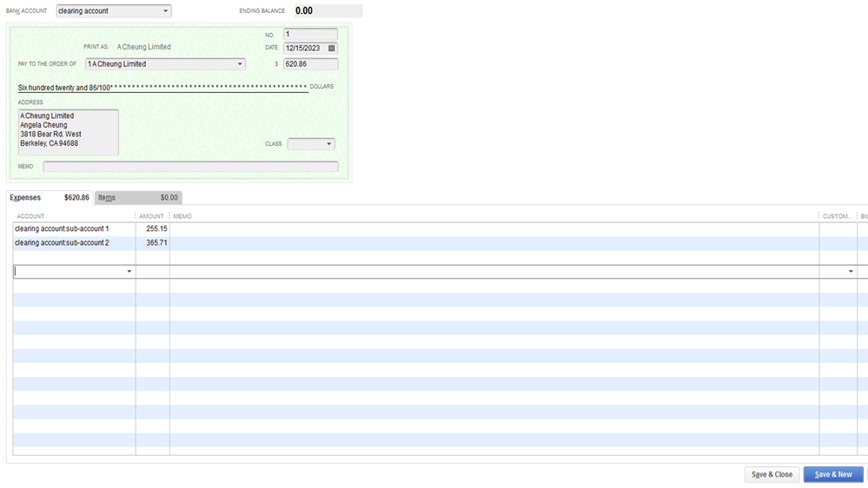Click the Amount column header
This screenshot has width=868, height=488.
151,216
